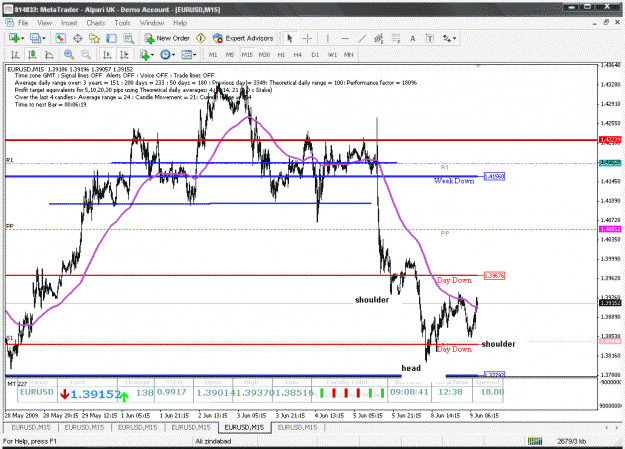Open a new chart window
This screenshot has height=449, width=625.
tap(14, 38)
